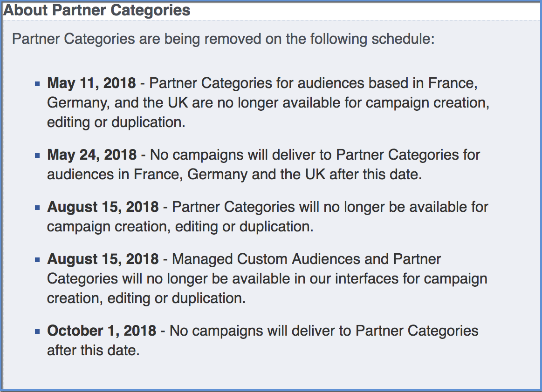Select the bold October 1, 2018 date
This screenshot has width=542, height=392.
pos(102,331)
